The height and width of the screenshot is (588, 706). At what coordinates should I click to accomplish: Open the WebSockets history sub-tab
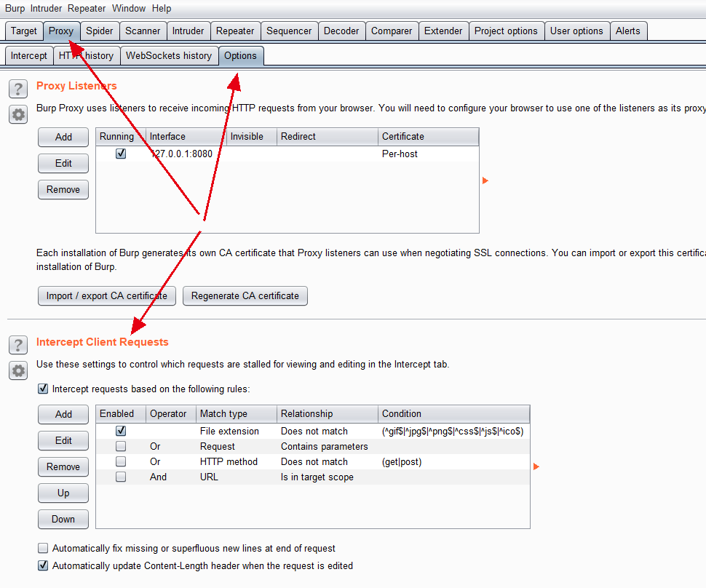(x=169, y=56)
